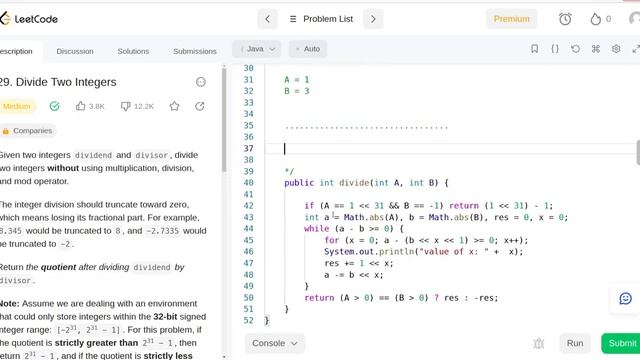Go to previous problem arrow
Viewport: 640px width, 360px height.
pos(267,19)
